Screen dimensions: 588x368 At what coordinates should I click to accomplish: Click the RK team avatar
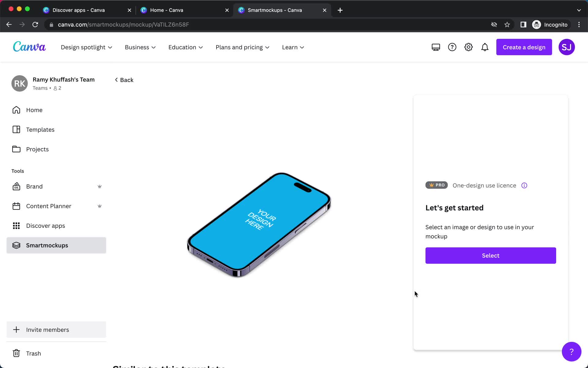pos(20,83)
